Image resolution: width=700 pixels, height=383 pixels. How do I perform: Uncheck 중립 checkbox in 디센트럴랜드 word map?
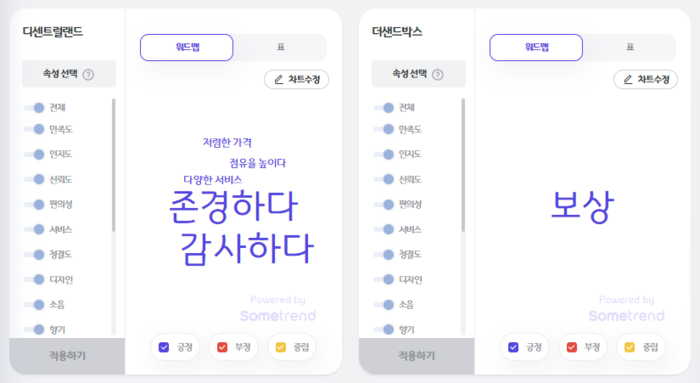pos(281,347)
